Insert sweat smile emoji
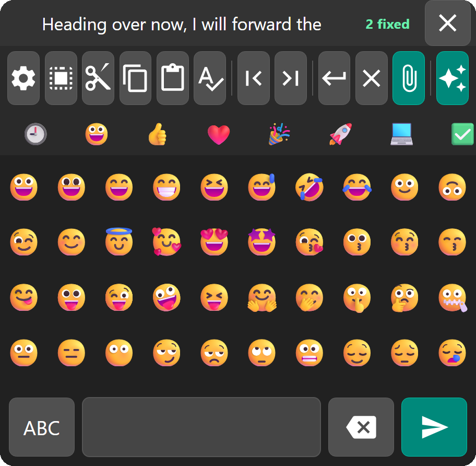Screen dimensions: 476x466 [x=261, y=187]
